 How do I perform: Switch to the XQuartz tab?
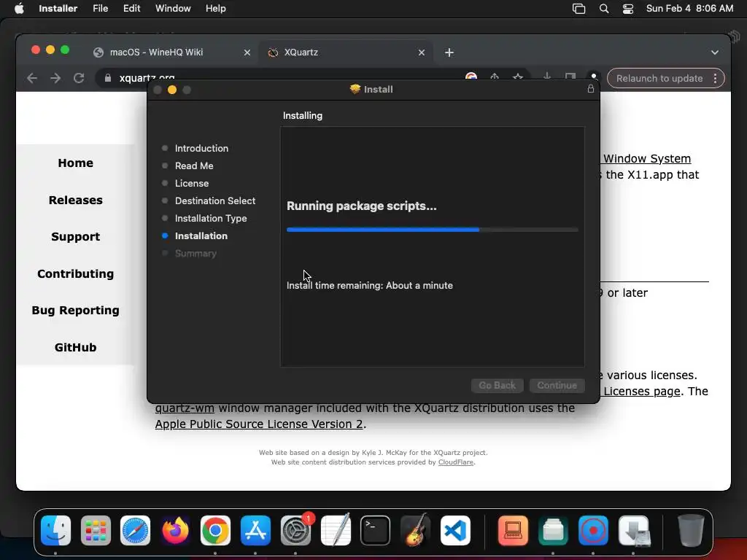(347, 52)
